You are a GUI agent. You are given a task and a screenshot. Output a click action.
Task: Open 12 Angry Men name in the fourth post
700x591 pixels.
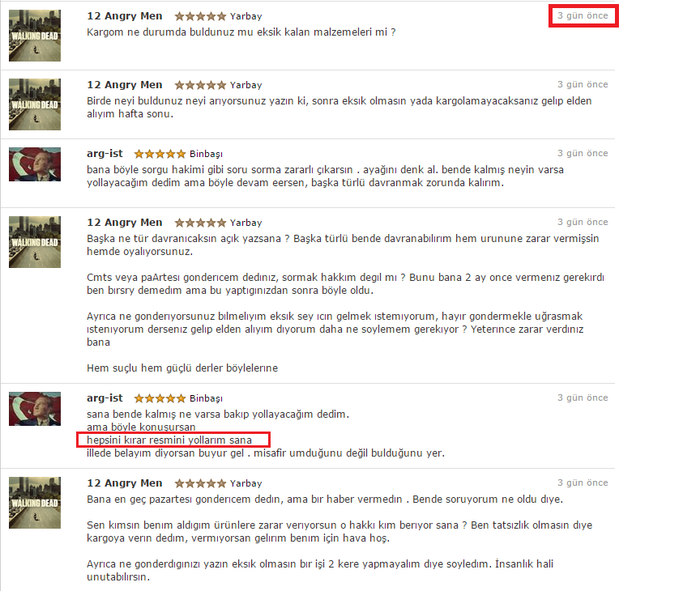tap(125, 222)
